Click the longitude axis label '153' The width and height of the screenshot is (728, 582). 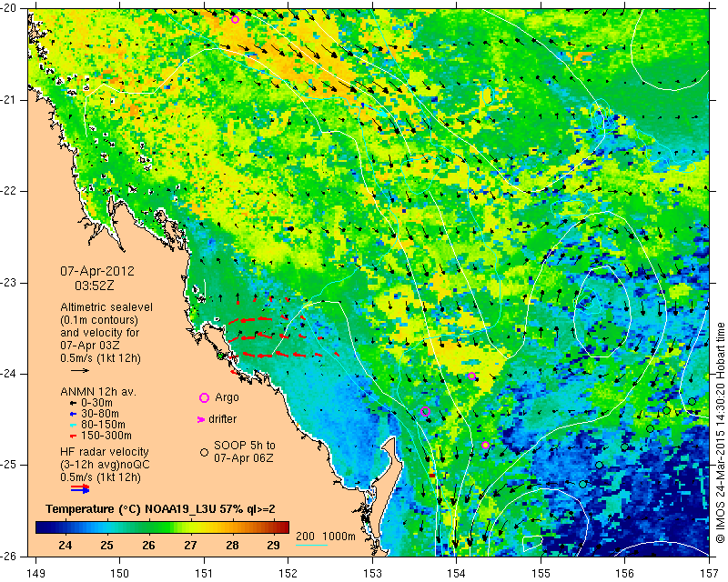[373, 574]
